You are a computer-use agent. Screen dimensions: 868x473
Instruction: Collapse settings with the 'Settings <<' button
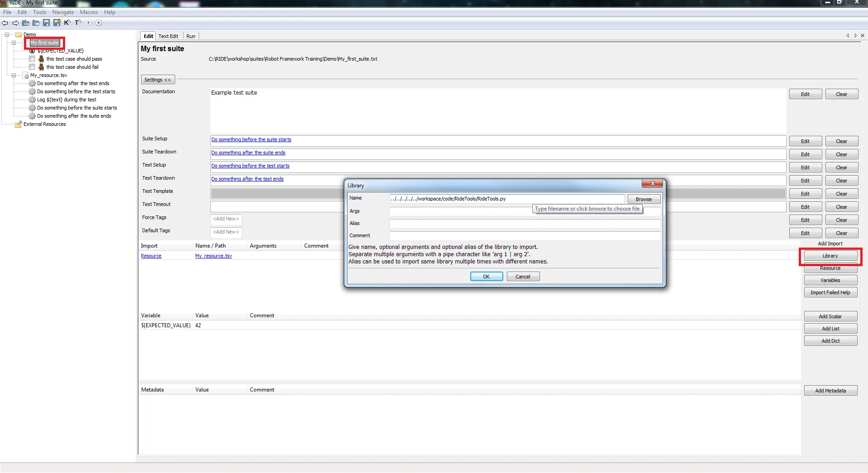(158, 80)
